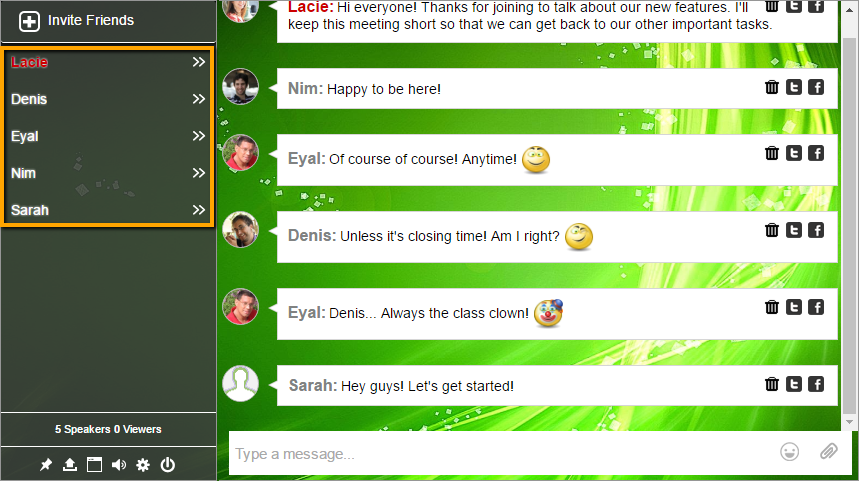Select Nim in the speakers list

108,173
